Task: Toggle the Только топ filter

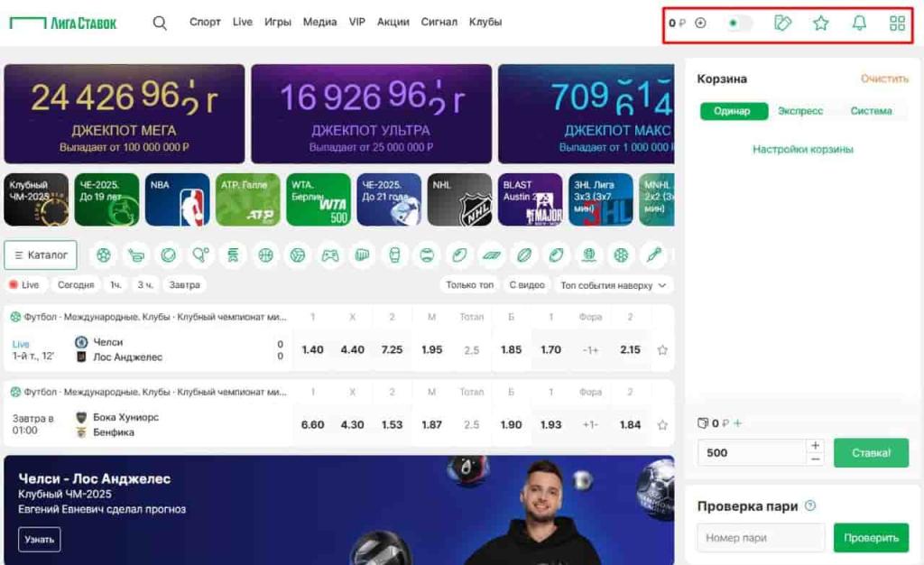Action: coord(469,285)
